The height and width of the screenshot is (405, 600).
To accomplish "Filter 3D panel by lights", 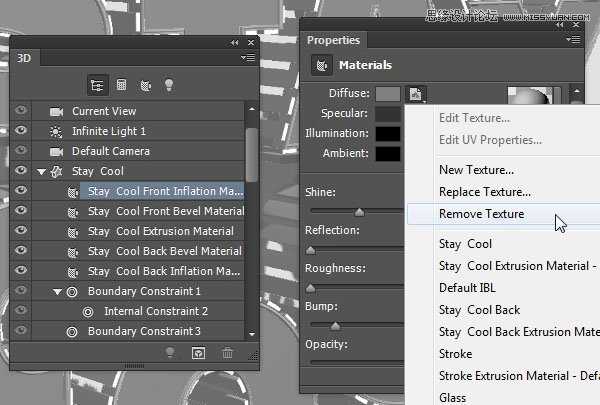I will point(168,85).
